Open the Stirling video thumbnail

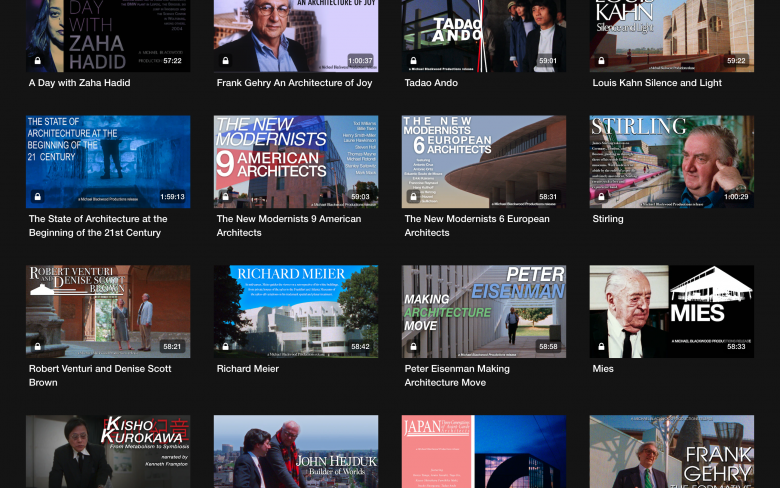point(672,160)
